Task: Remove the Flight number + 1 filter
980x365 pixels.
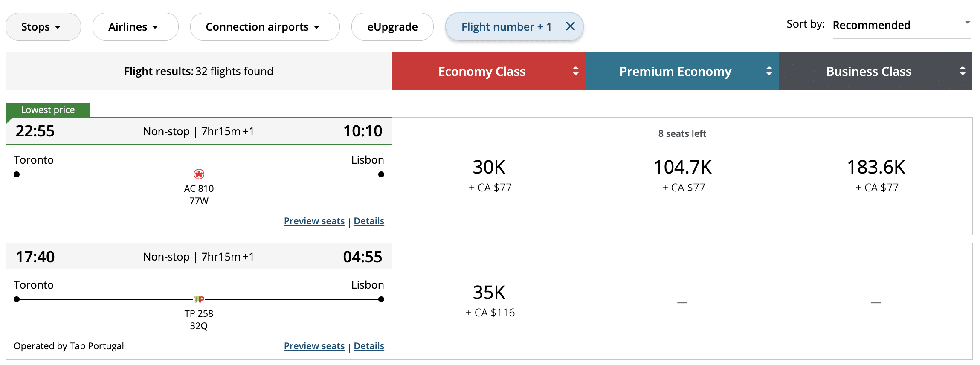Action: point(570,26)
